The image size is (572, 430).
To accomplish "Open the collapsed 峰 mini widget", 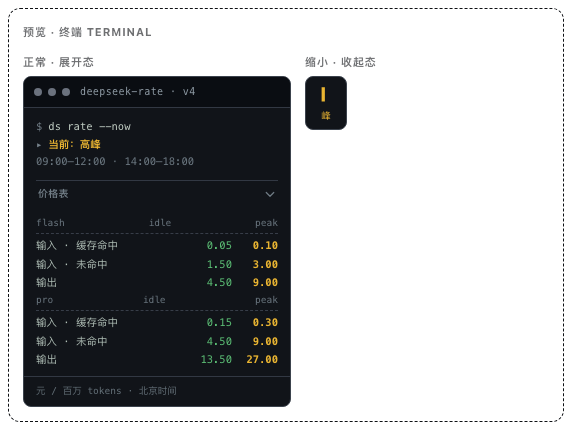I will [x=326, y=103].
